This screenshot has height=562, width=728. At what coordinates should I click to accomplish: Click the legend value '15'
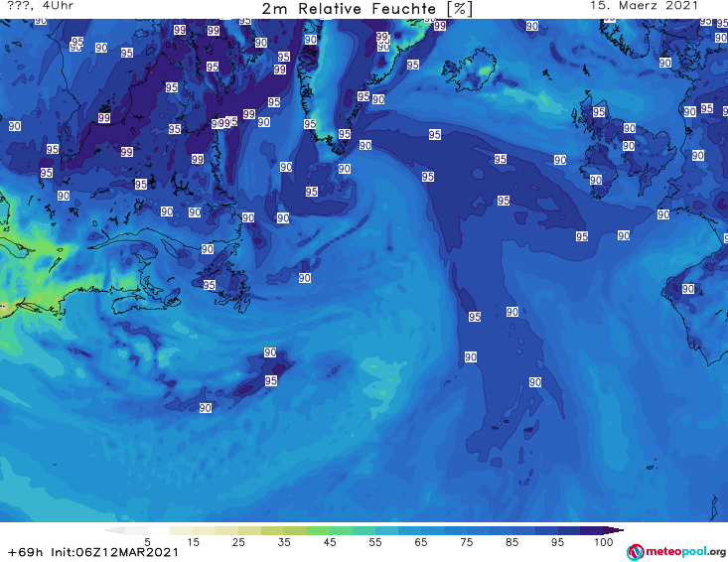(x=193, y=542)
